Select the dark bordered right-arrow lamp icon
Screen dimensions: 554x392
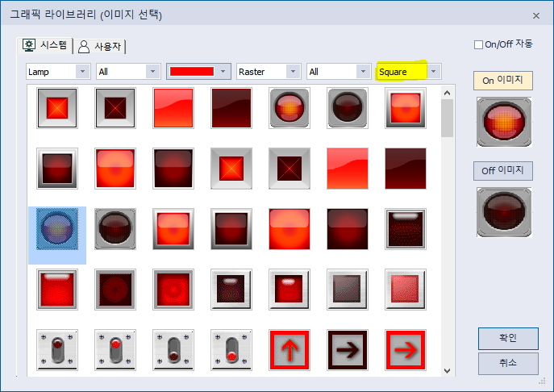click(x=348, y=350)
